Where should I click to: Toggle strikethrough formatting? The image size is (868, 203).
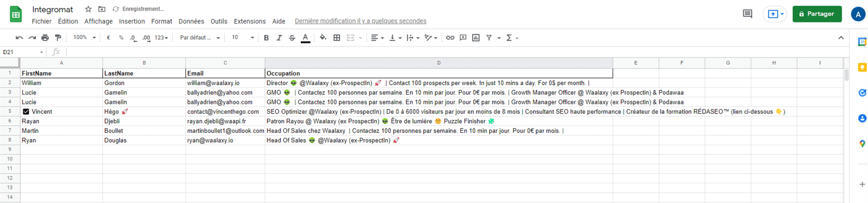[x=292, y=38]
